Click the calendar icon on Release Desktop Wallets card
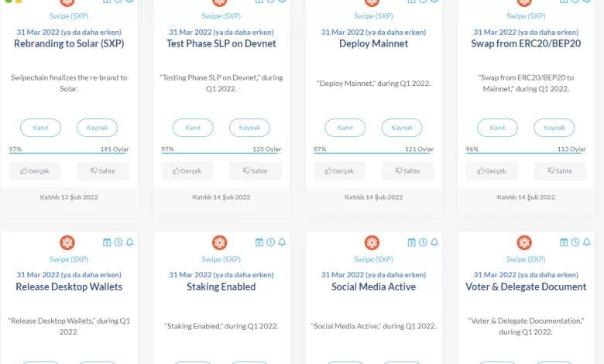 pyautogui.click(x=107, y=242)
